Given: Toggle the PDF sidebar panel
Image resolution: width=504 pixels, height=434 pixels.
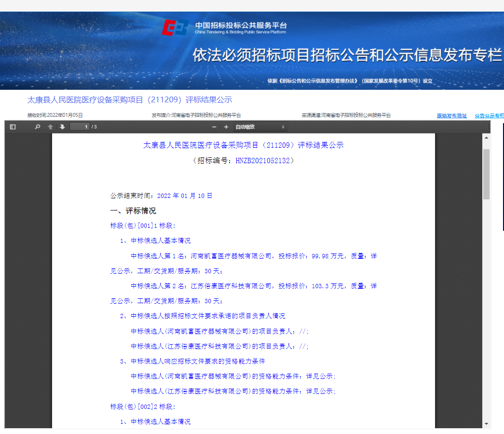Looking at the screenshot, I should [13, 127].
